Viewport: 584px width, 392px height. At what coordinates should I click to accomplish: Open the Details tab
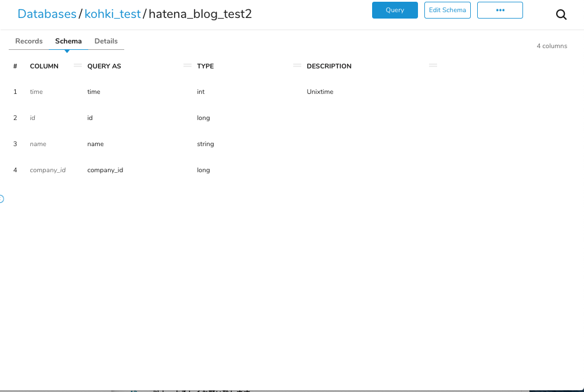click(x=106, y=41)
